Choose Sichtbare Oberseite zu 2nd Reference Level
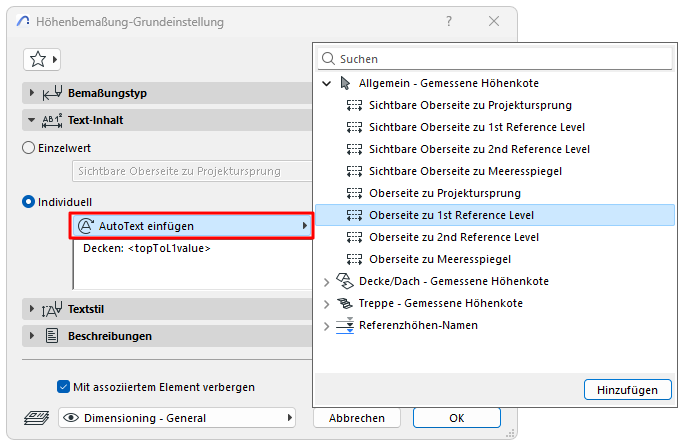 (495, 149)
